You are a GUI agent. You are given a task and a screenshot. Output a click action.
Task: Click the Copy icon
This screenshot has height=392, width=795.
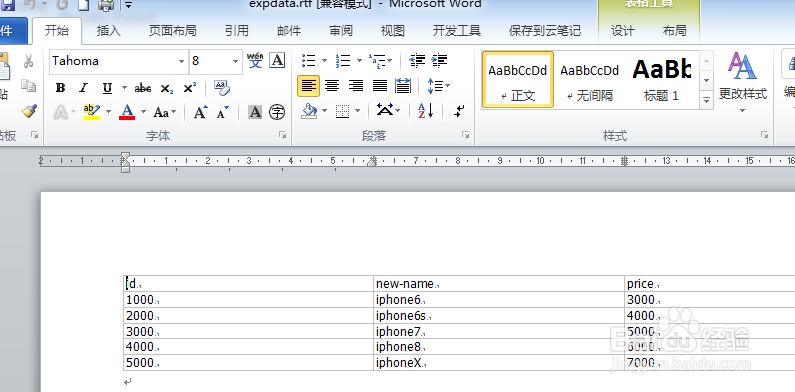point(28,85)
